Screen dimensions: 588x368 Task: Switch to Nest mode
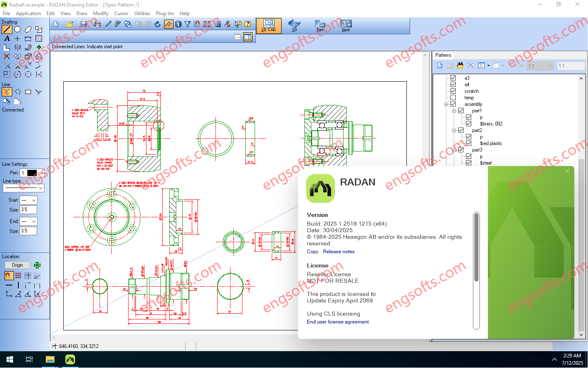coord(346,26)
